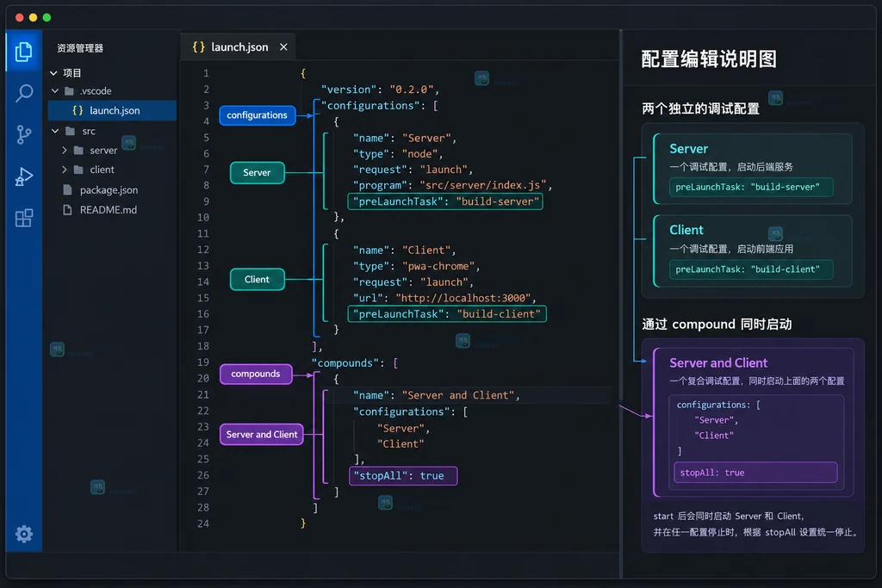The image size is (882, 588).
Task: Click stopAll: true chip in compound card
Action: click(x=755, y=473)
